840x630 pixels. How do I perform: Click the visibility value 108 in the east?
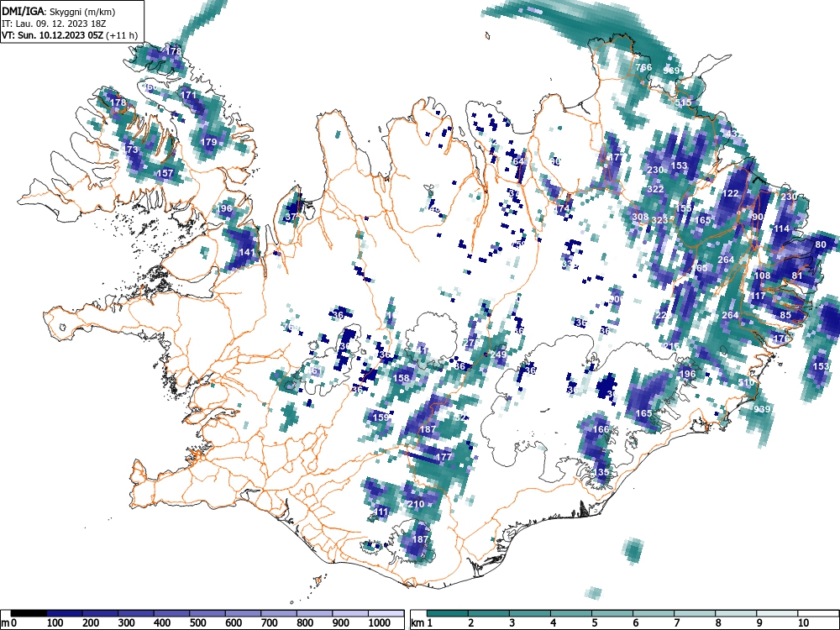pos(762,276)
